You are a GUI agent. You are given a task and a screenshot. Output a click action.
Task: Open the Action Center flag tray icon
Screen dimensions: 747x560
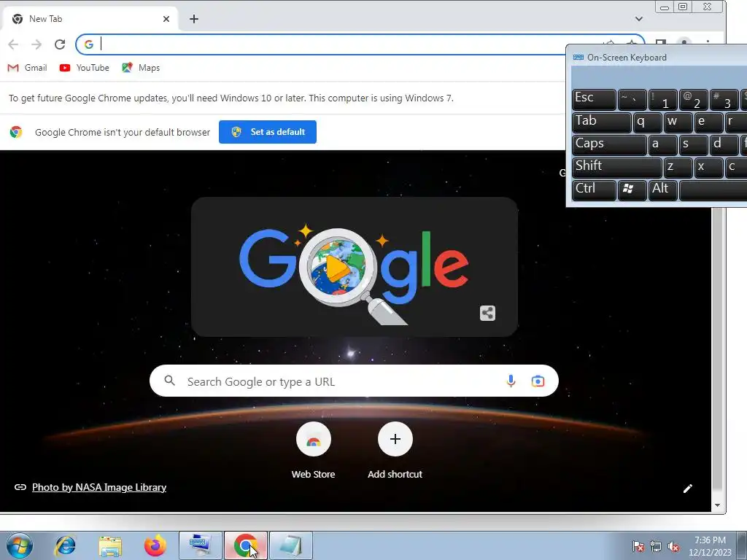(638, 546)
